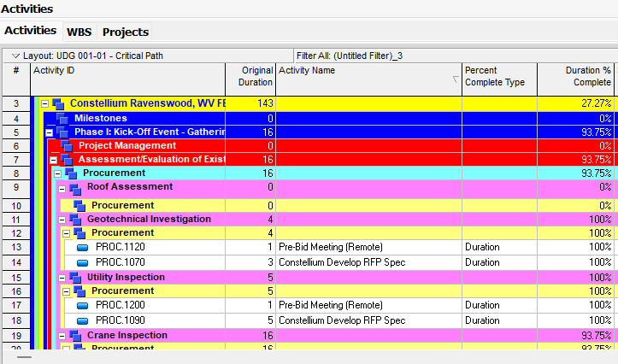The width and height of the screenshot is (618, 364).
Task: Click original duration 5 of PROC.1090
Action: tap(270, 320)
